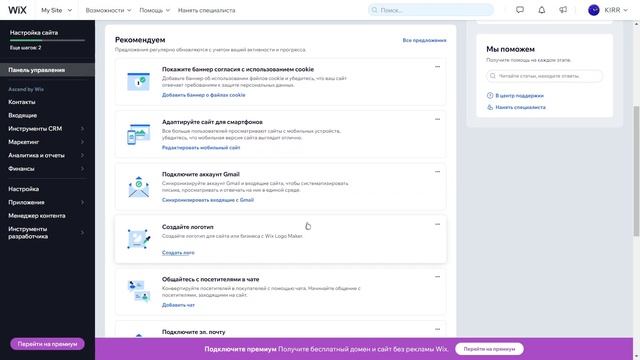This screenshot has height=360, width=640.
Task: Click Редактировать мобильный сайт link
Action: [201, 148]
